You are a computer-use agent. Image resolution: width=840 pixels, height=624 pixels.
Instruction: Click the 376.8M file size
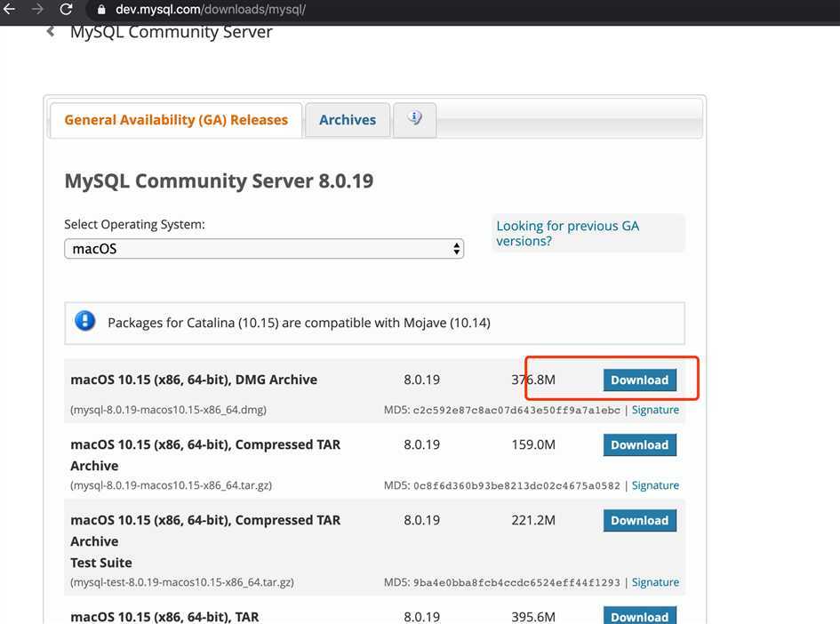pyautogui.click(x=533, y=380)
